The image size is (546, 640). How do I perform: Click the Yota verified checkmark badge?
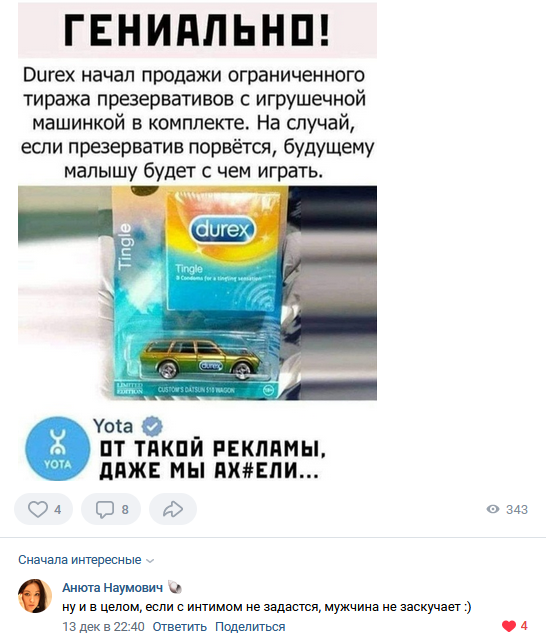click(152, 426)
